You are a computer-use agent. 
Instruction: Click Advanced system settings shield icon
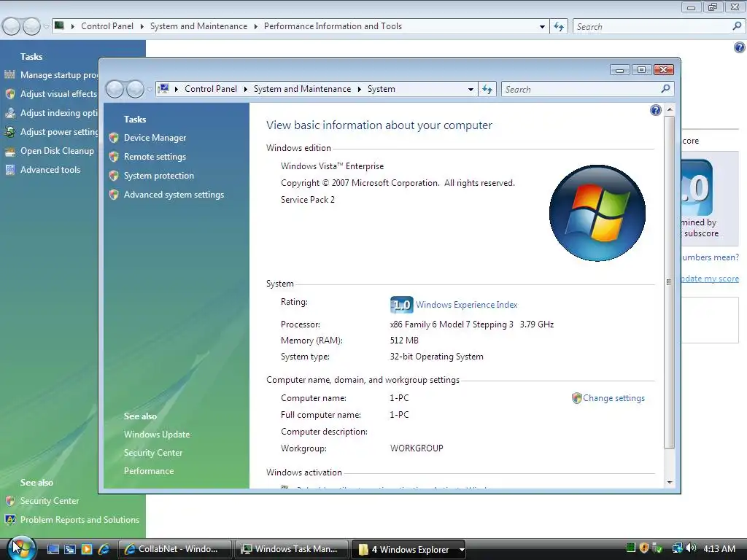pyautogui.click(x=114, y=195)
